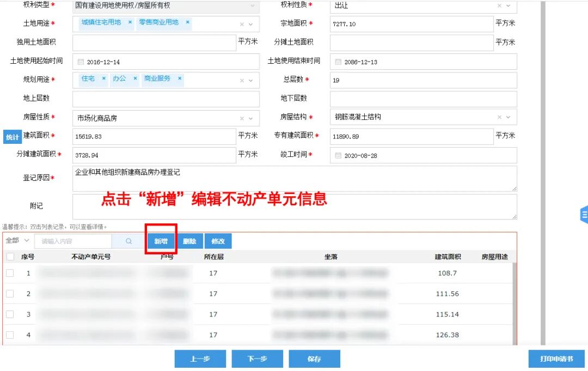Click 保存 to save the form
This screenshot has width=588, height=371.
click(x=315, y=358)
